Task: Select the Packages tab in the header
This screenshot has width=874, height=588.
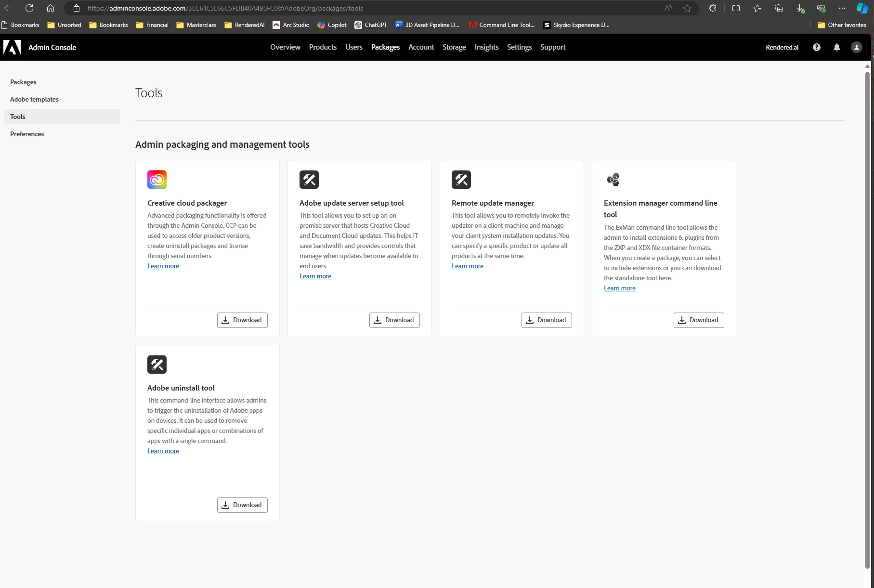Action: coord(385,47)
